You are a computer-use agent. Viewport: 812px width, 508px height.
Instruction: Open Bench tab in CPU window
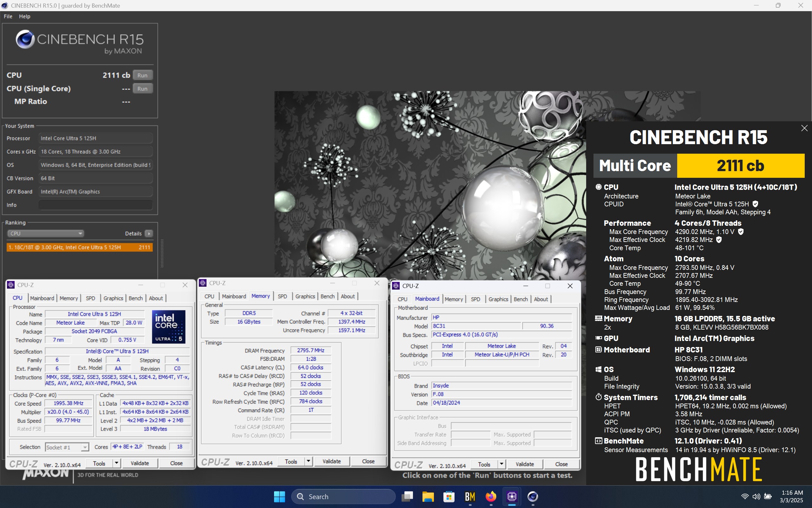(x=135, y=298)
